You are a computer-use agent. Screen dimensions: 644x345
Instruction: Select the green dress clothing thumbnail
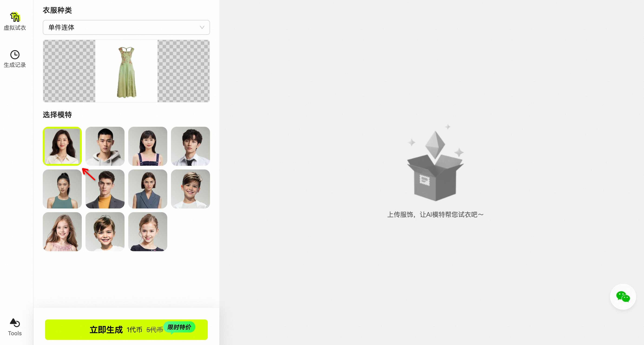pos(126,71)
